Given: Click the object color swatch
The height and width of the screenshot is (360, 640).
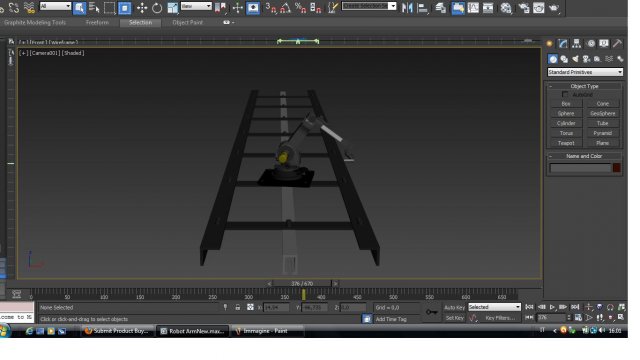Looking at the screenshot, I should pos(617,168).
